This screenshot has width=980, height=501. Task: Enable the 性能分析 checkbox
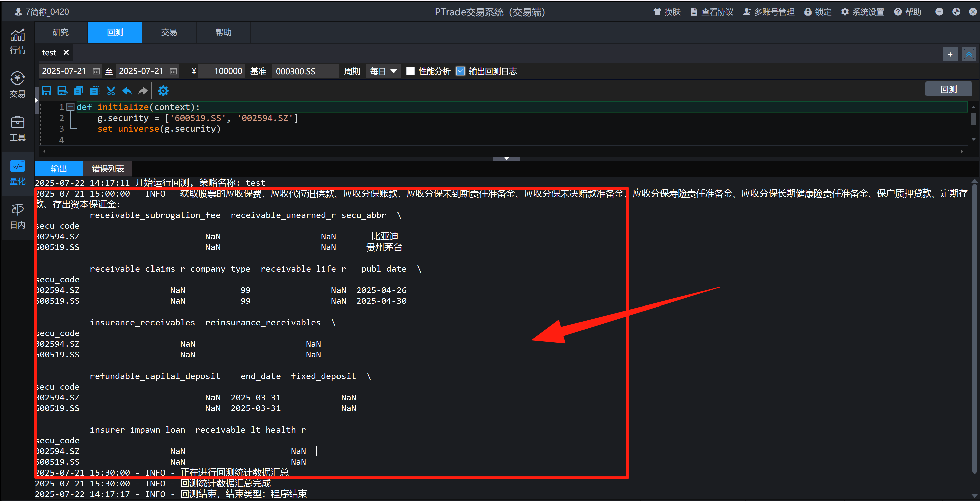pyautogui.click(x=410, y=71)
